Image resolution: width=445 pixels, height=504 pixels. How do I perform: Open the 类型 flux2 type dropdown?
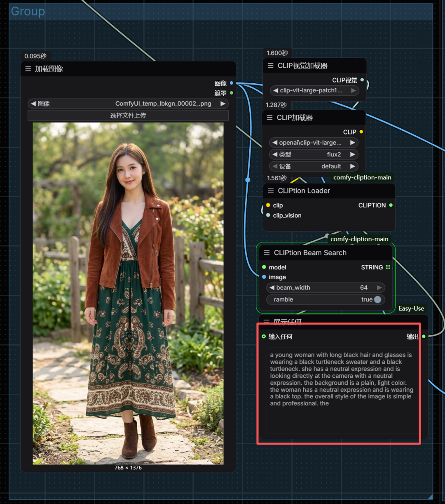[x=313, y=154]
